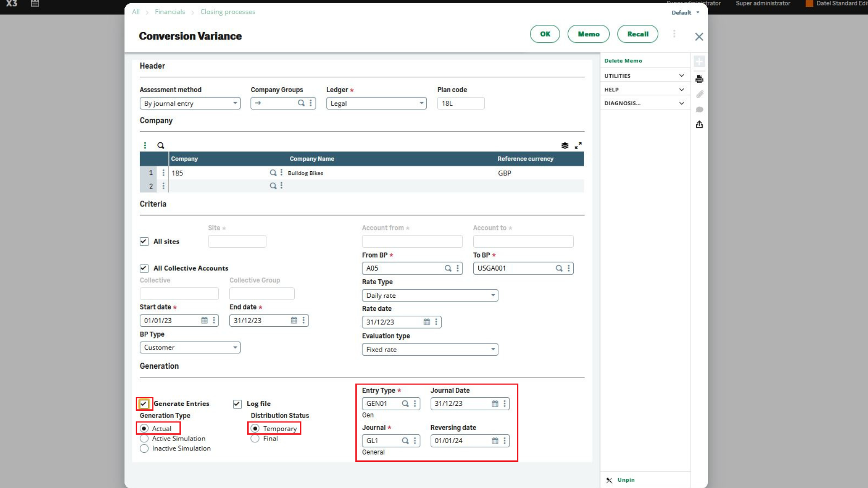Close the Conversion Variance window
Image resolution: width=868 pixels, height=488 pixels.
(x=699, y=37)
